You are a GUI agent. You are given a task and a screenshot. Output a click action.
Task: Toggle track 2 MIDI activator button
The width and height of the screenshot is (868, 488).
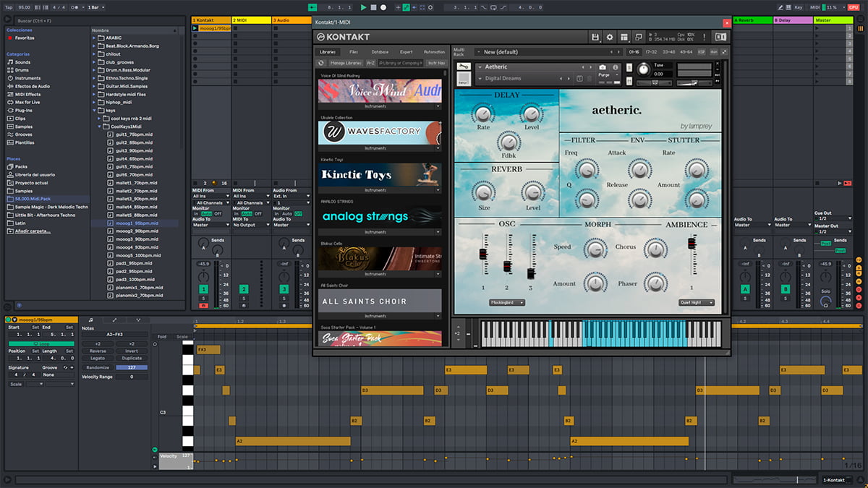tap(244, 289)
